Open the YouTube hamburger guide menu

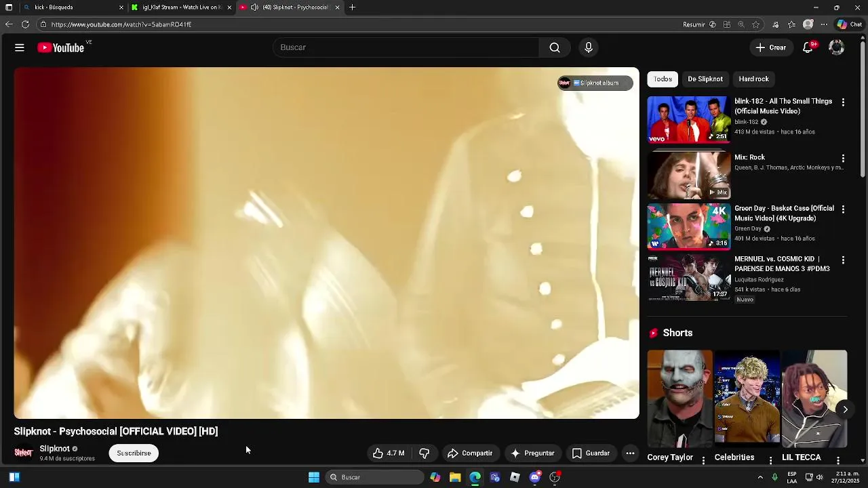pos(20,47)
